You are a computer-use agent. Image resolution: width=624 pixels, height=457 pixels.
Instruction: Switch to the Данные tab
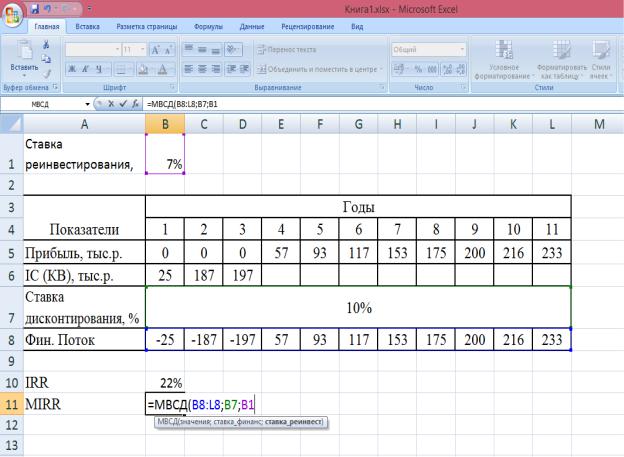252,27
